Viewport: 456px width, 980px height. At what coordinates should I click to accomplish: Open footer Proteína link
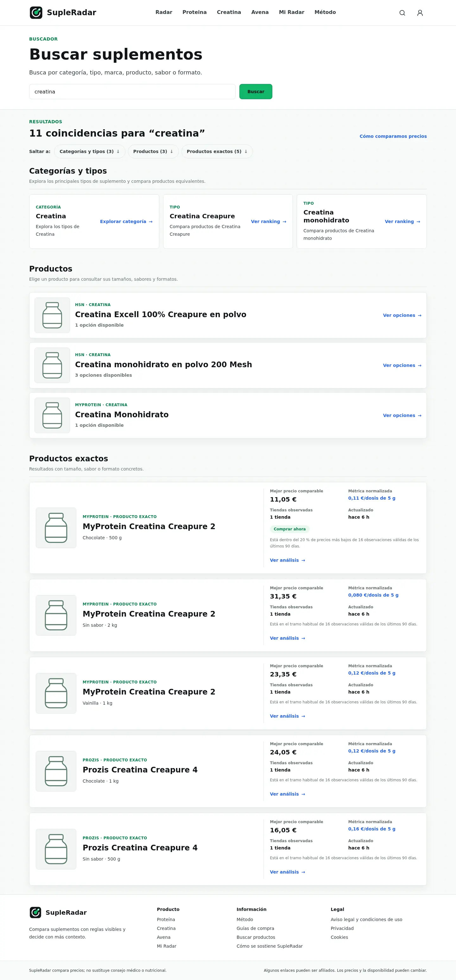(x=166, y=919)
